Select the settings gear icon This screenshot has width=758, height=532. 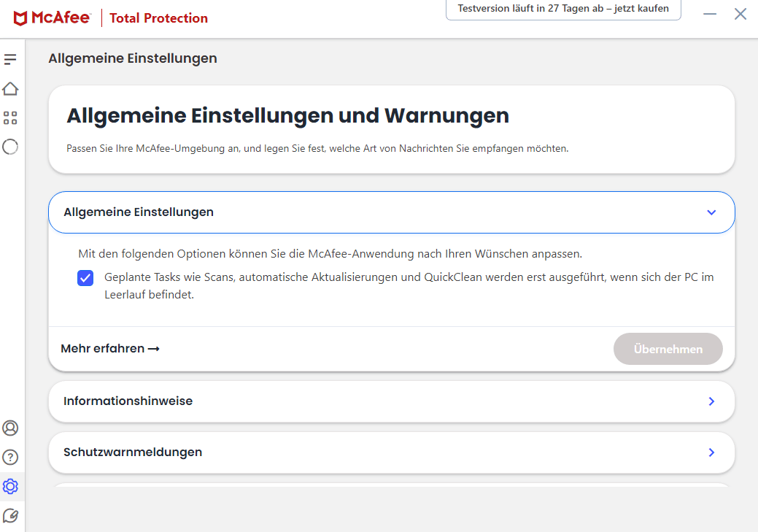pos(10,486)
